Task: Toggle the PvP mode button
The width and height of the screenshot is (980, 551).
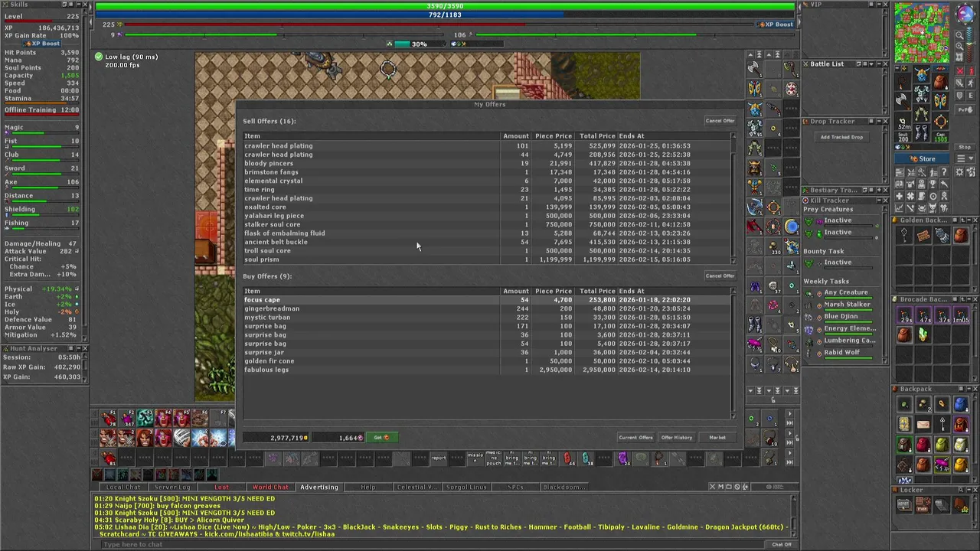Action: (x=965, y=109)
